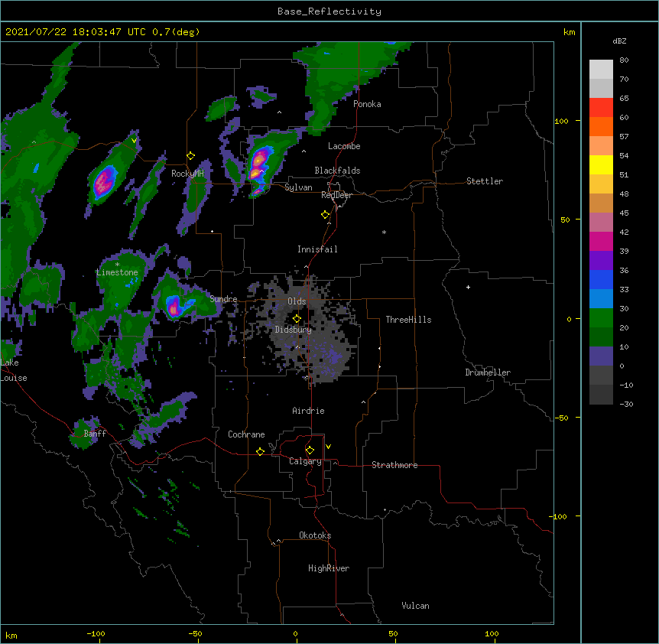
Task: Click the Vulcan label
Action: tap(415, 606)
